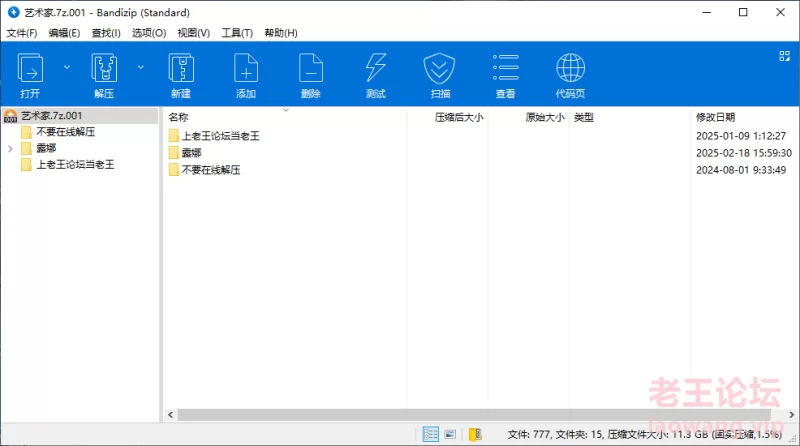
Task: Open the 帮助(H) menu
Action: (x=281, y=33)
